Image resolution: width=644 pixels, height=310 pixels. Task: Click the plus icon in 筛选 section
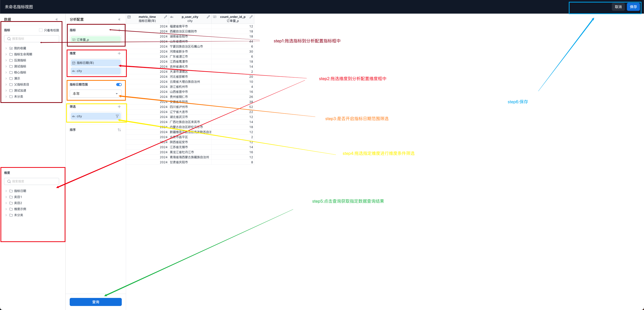pyautogui.click(x=119, y=107)
